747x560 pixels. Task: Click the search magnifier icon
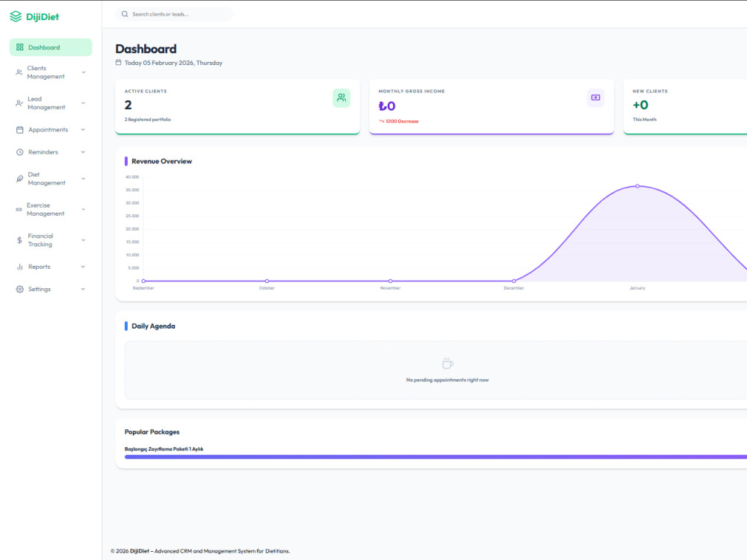[125, 14]
